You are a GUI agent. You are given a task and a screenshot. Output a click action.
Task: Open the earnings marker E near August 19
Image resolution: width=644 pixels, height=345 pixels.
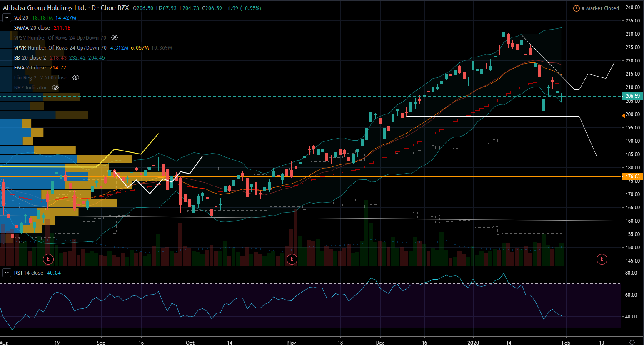[48, 259]
